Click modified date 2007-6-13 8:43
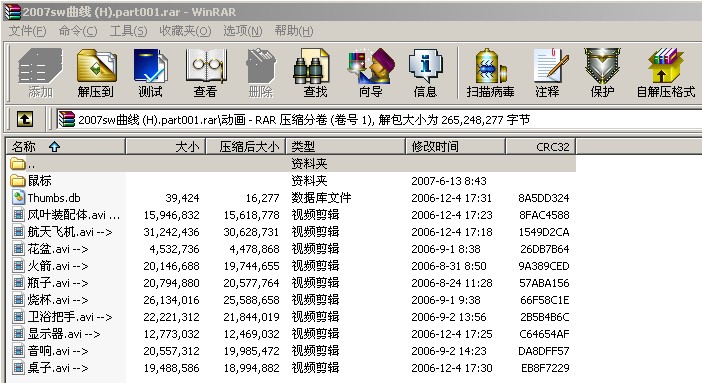 [449, 181]
